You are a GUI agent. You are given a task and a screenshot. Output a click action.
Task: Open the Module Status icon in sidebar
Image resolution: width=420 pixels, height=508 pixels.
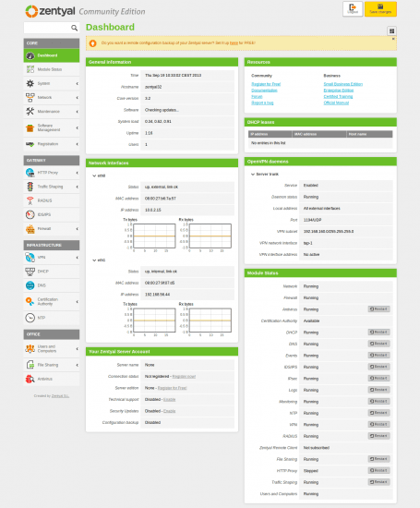[x=30, y=69]
